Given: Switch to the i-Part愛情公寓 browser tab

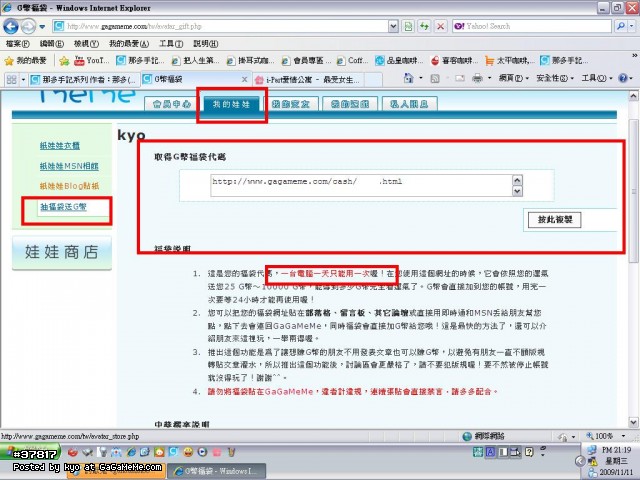Looking at the screenshot, I should point(308,80).
